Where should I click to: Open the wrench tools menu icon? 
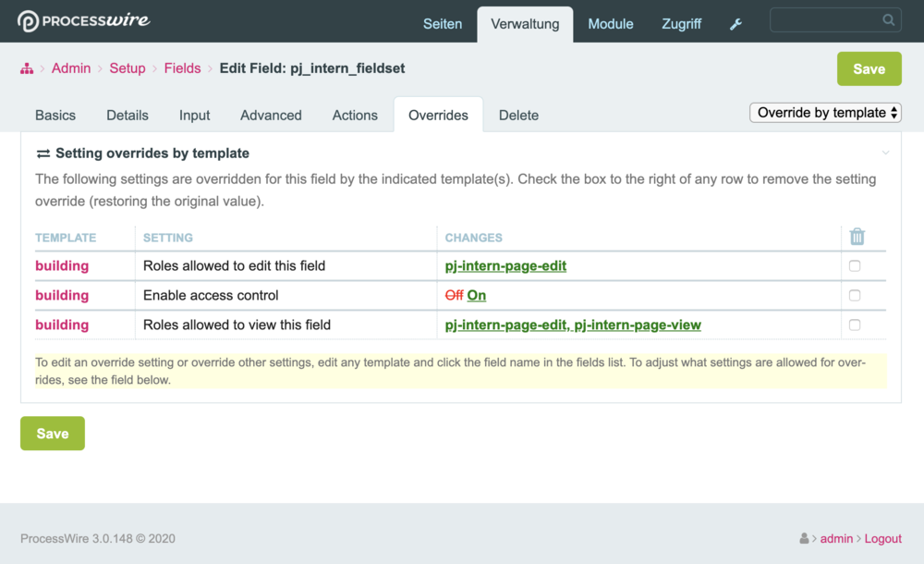(736, 24)
